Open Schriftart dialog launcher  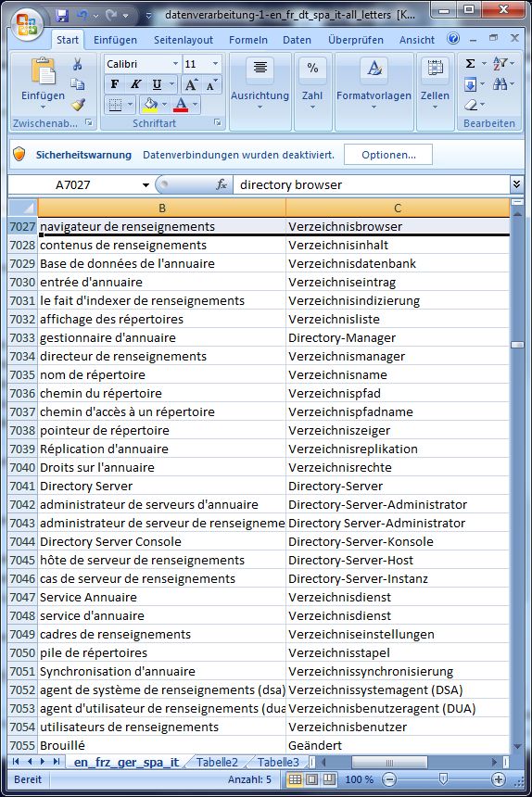(x=218, y=122)
